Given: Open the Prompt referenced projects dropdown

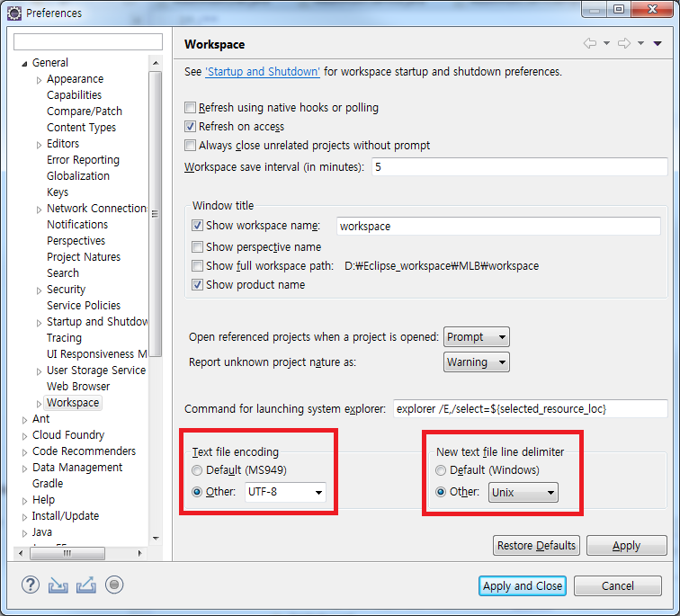Looking at the screenshot, I should pyautogui.click(x=477, y=337).
